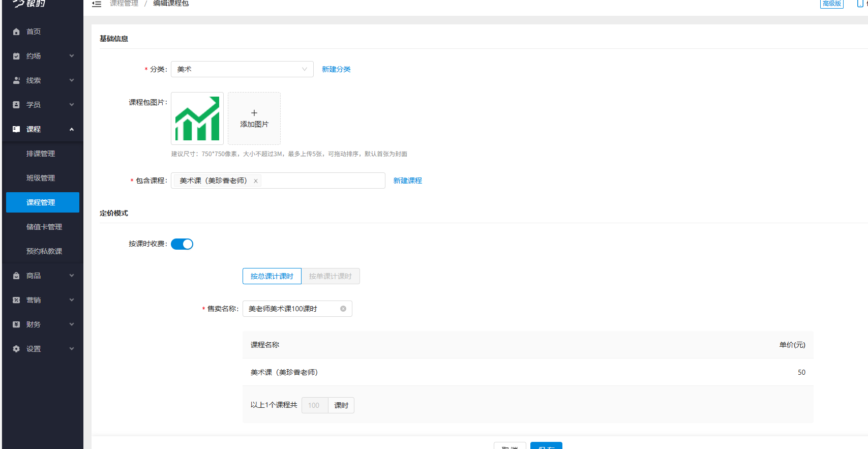868x449 pixels.
Task: Click the 美术课 (美珍香老师) table row
Action: coord(528,372)
